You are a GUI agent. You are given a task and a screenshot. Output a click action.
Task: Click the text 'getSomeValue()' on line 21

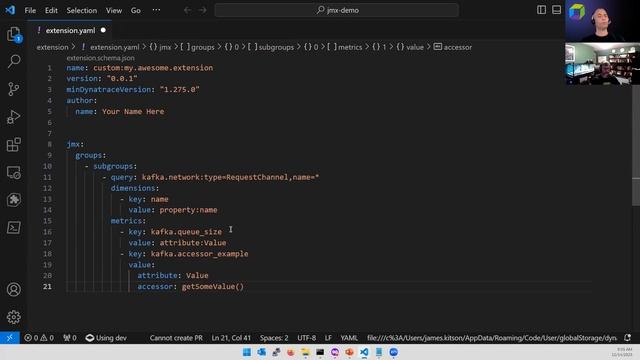pos(213,287)
